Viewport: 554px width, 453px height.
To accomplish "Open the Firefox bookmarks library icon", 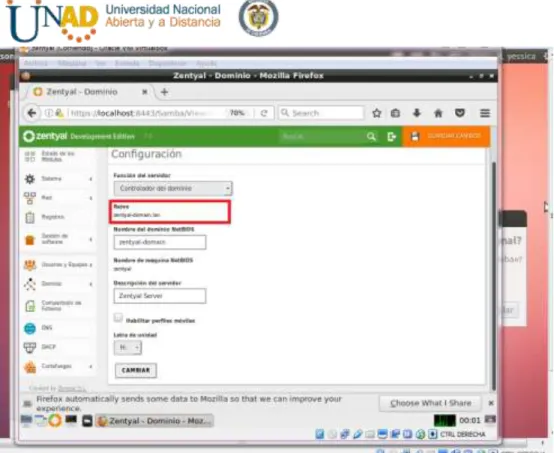I will pyautogui.click(x=395, y=113).
